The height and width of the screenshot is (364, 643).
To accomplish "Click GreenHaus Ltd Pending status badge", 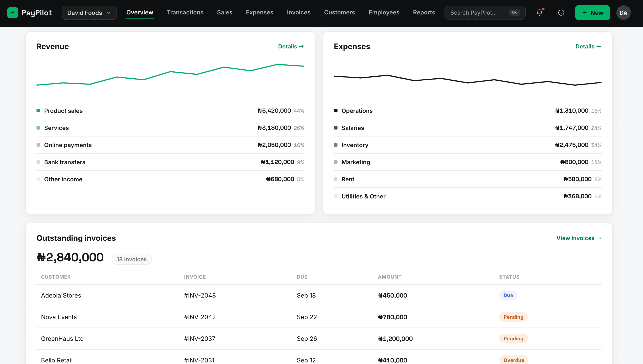I will 513,339.
